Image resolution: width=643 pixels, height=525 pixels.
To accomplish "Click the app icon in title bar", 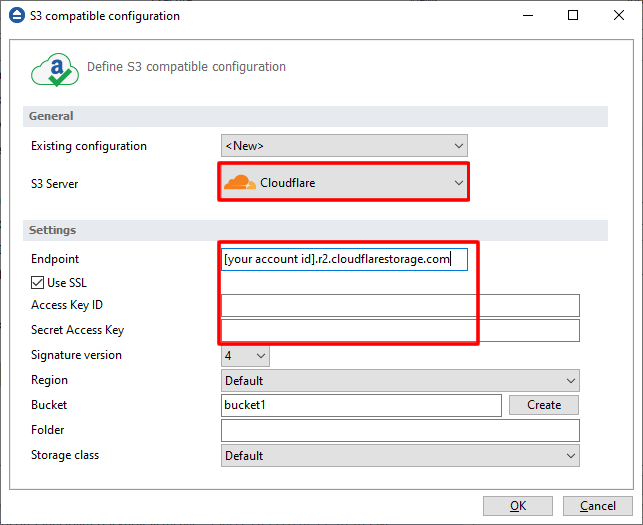I will [15, 16].
